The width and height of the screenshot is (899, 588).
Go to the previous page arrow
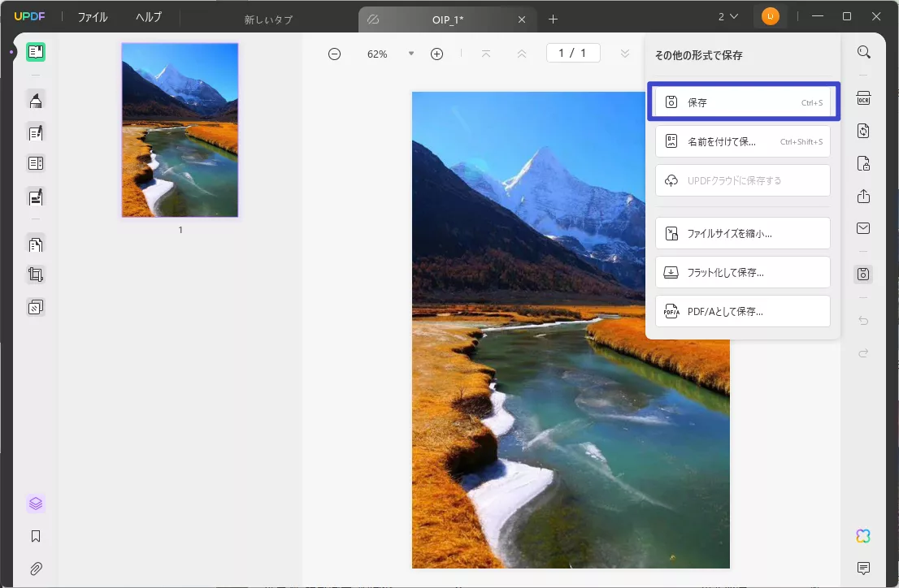pyautogui.click(x=522, y=54)
